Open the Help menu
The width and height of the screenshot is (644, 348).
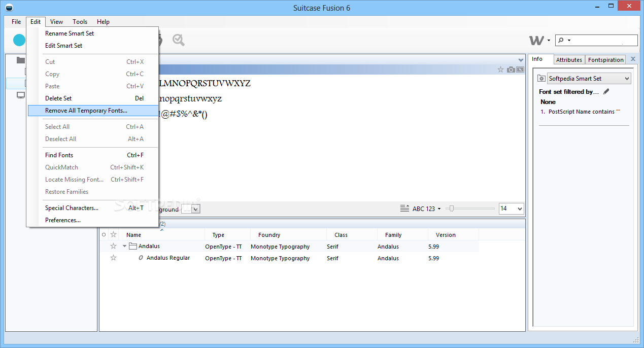(103, 22)
